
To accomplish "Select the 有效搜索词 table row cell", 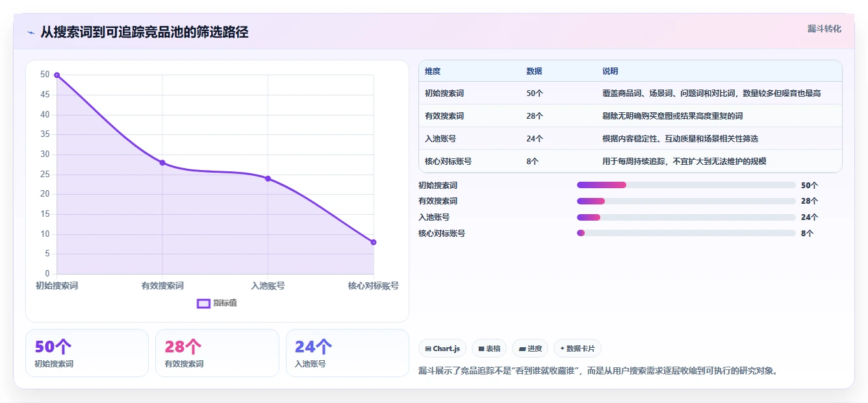I will pos(444,116).
